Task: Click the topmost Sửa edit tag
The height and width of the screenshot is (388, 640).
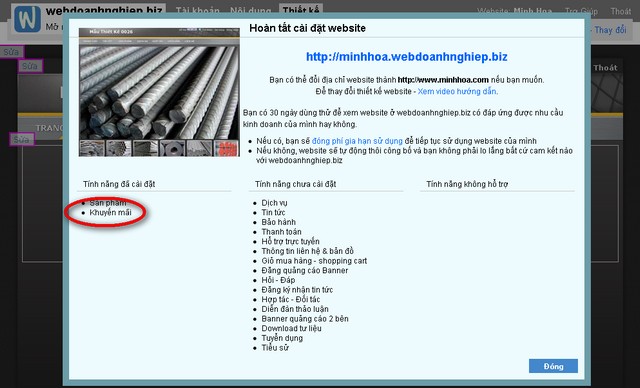Action: click(11, 52)
